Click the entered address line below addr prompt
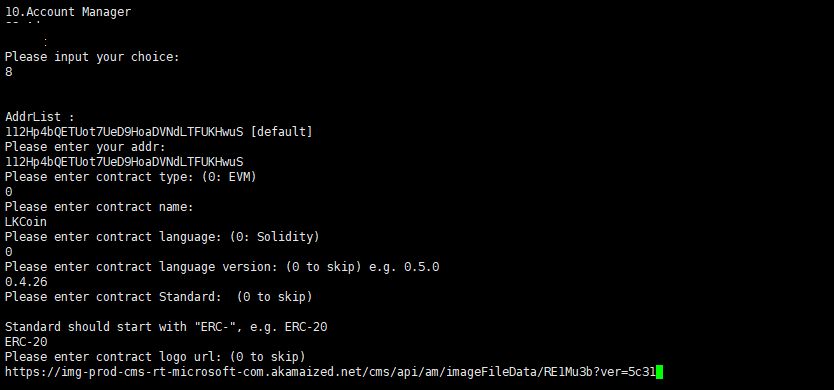Screen dimensions: 834x390 124,162
